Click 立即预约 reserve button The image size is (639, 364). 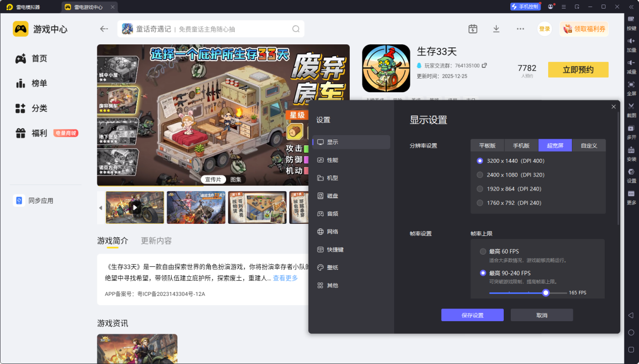578,70
